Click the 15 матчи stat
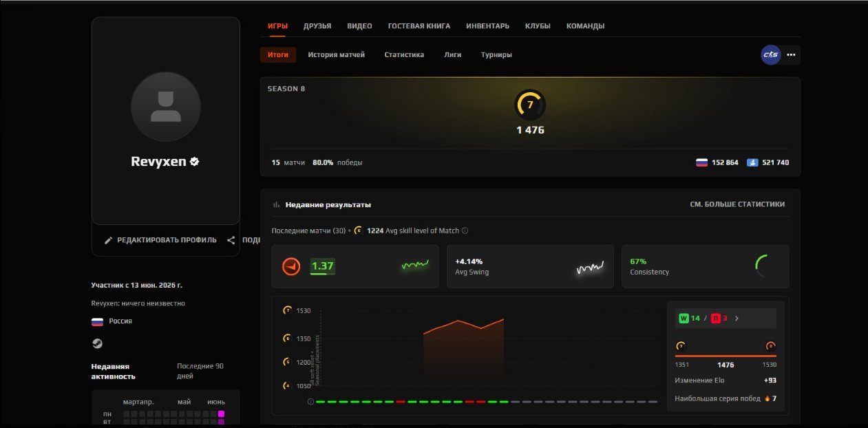 click(x=288, y=162)
